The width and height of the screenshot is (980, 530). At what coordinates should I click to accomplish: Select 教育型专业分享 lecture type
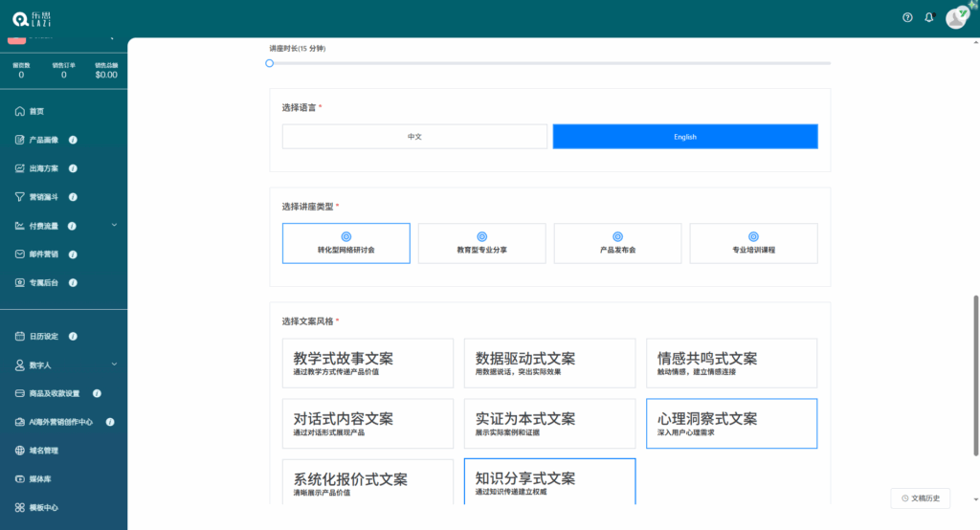tap(481, 243)
